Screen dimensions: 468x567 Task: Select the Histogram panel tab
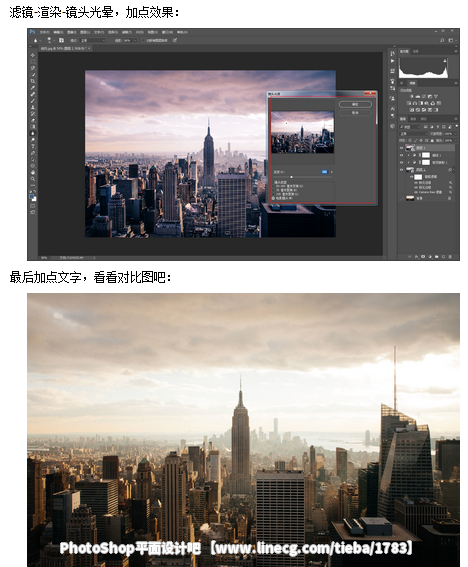point(404,51)
